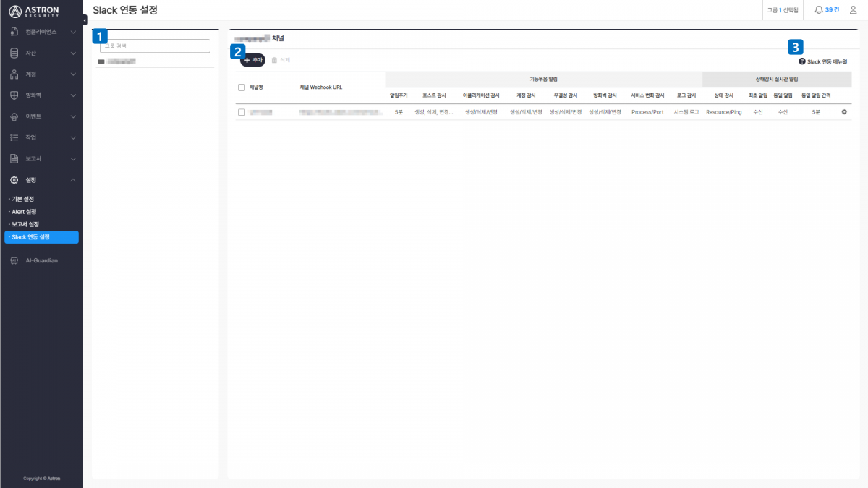
Task: Open the notification bell icon
Action: tap(819, 10)
